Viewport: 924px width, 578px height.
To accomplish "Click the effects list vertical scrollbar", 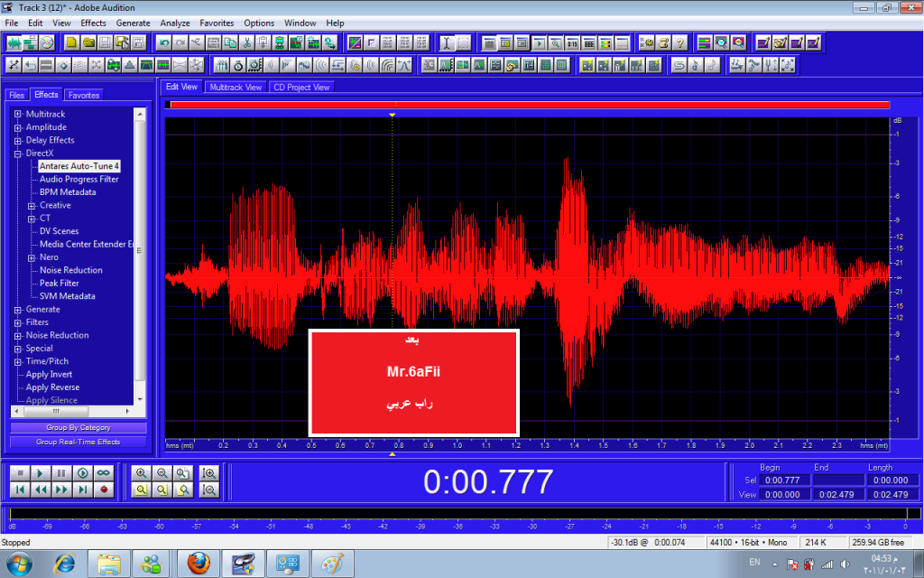I will point(140,255).
